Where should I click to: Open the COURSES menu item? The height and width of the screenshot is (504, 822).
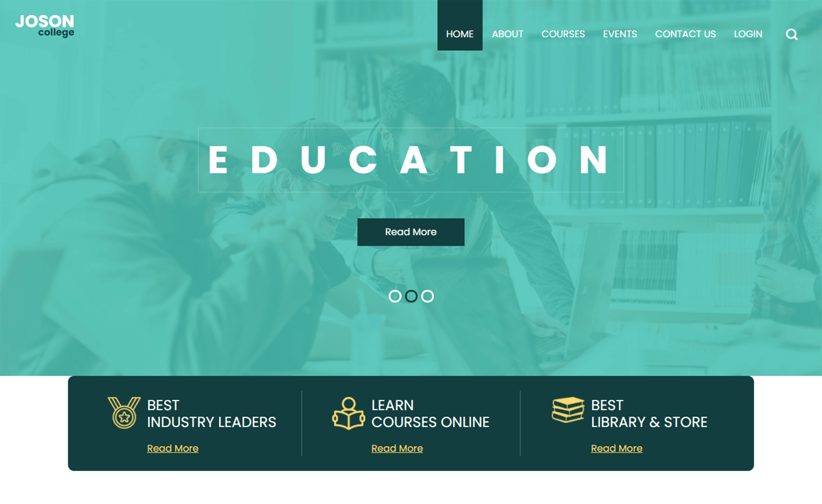[x=563, y=33]
